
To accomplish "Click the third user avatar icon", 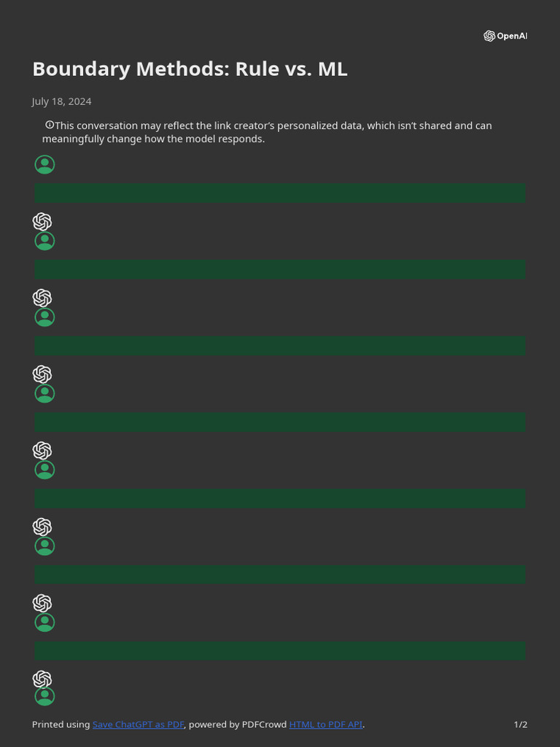I will click(x=44, y=317).
